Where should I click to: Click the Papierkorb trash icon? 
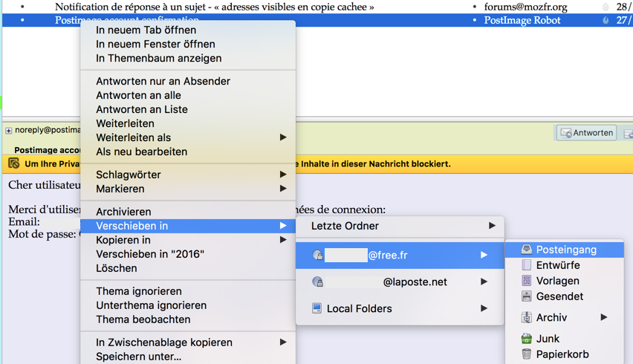point(526,354)
